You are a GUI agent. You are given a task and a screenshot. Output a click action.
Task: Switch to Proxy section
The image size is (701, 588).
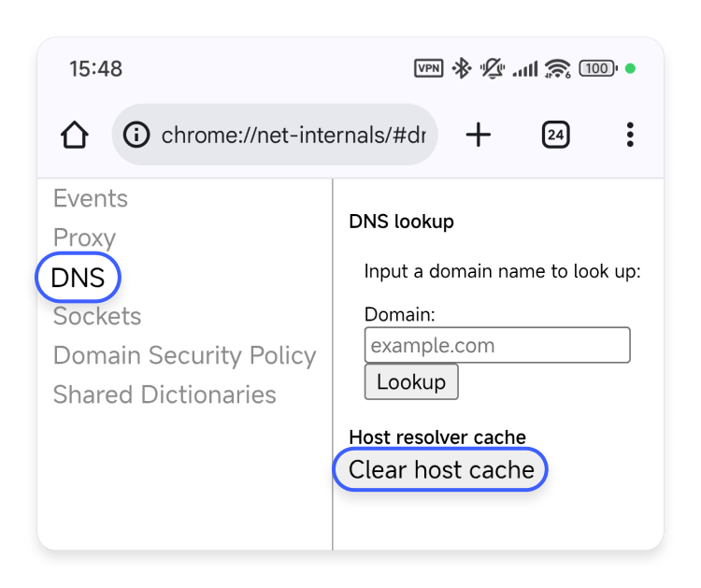(84, 237)
